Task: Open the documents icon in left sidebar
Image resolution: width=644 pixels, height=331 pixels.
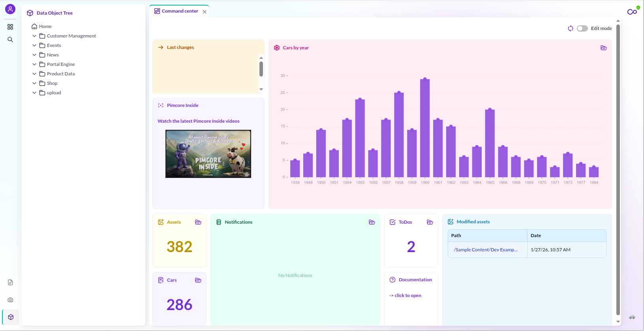Action: click(10, 282)
